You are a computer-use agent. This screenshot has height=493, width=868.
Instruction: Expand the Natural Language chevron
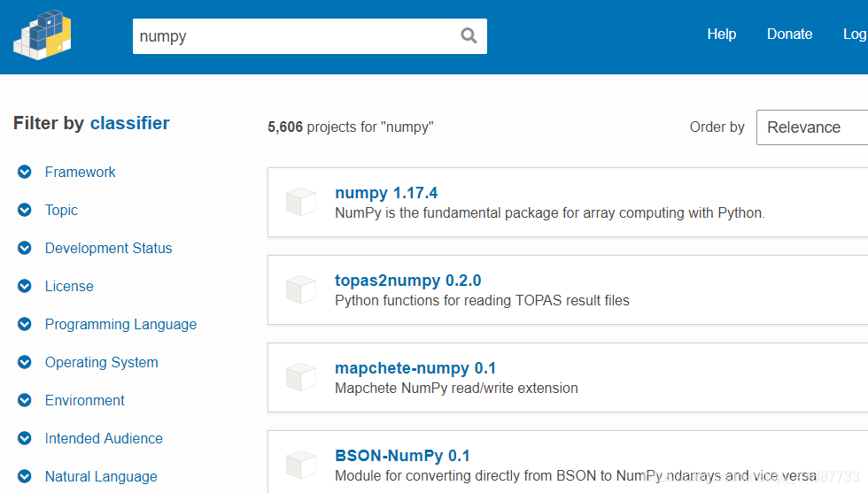[x=25, y=476]
